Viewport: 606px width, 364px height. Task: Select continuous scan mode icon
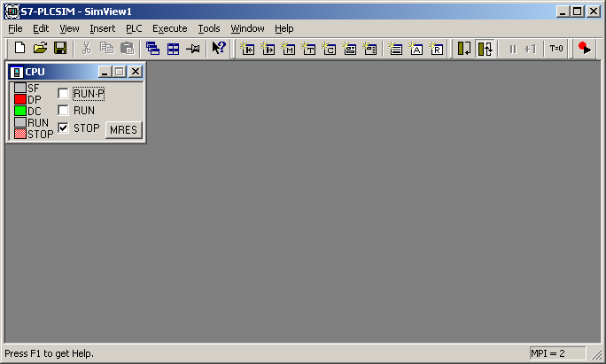(485, 49)
